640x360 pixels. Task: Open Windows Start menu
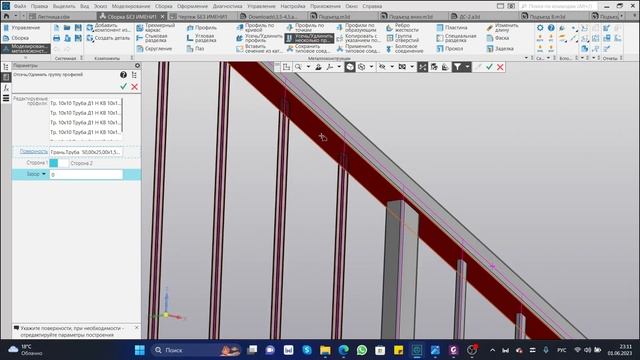(140, 350)
